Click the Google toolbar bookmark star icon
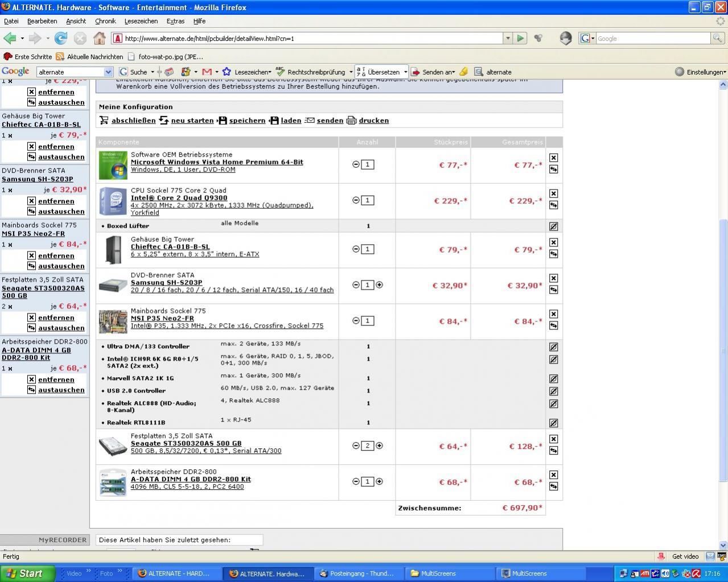The height and width of the screenshot is (582, 728). click(x=227, y=72)
